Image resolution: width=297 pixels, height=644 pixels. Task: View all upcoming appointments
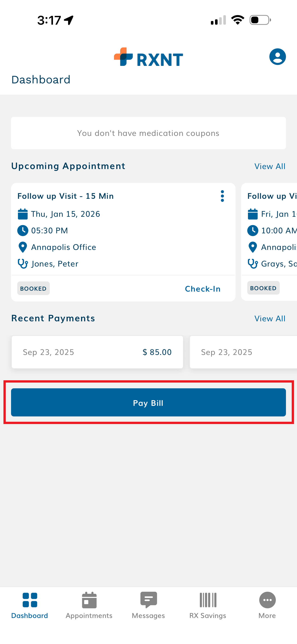(x=270, y=167)
